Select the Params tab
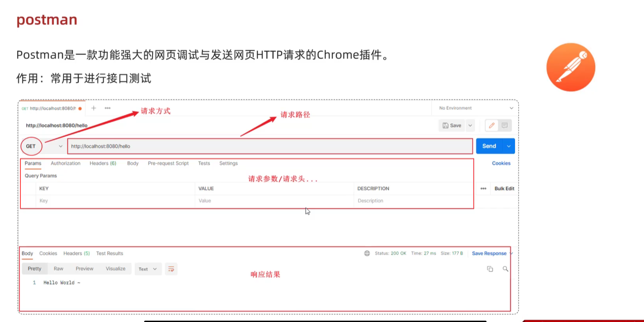Image resolution: width=644 pixels, height=322 pixels. point(33,163)
